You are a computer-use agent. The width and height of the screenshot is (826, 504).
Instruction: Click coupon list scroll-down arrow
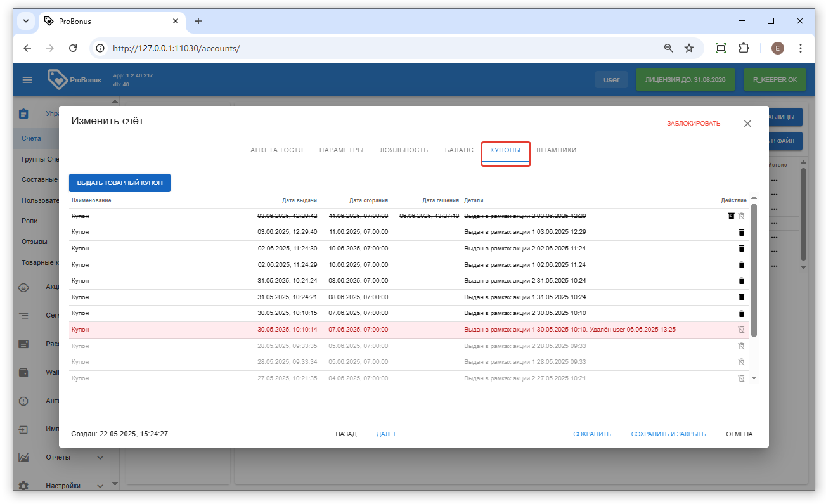point(754,378)
